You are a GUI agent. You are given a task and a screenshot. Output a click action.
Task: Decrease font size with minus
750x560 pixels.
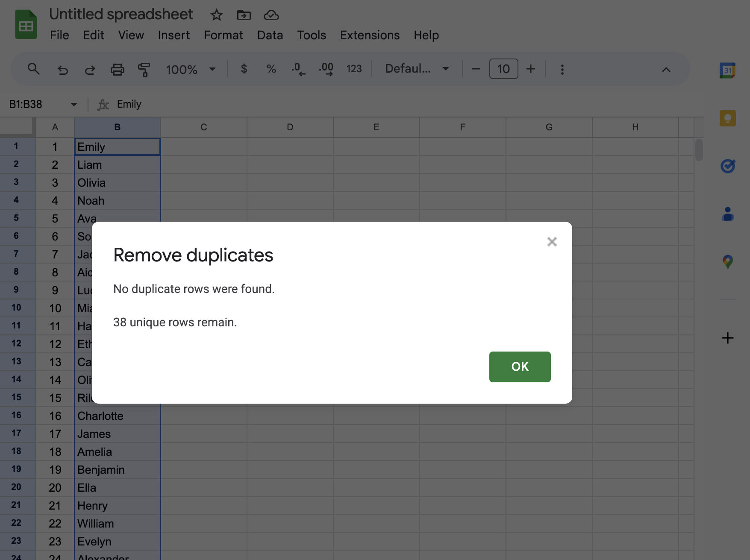coord(476,69)
